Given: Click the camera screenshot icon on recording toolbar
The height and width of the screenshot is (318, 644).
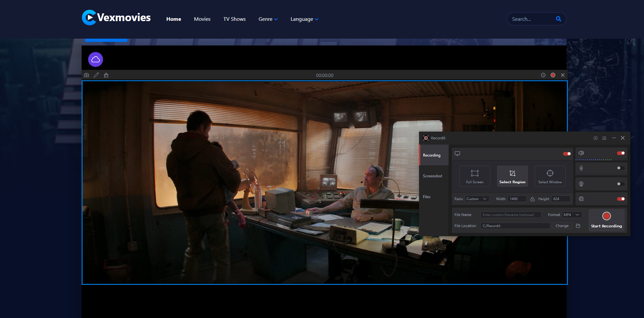Looking at the screenshot, I should [86, 75].
